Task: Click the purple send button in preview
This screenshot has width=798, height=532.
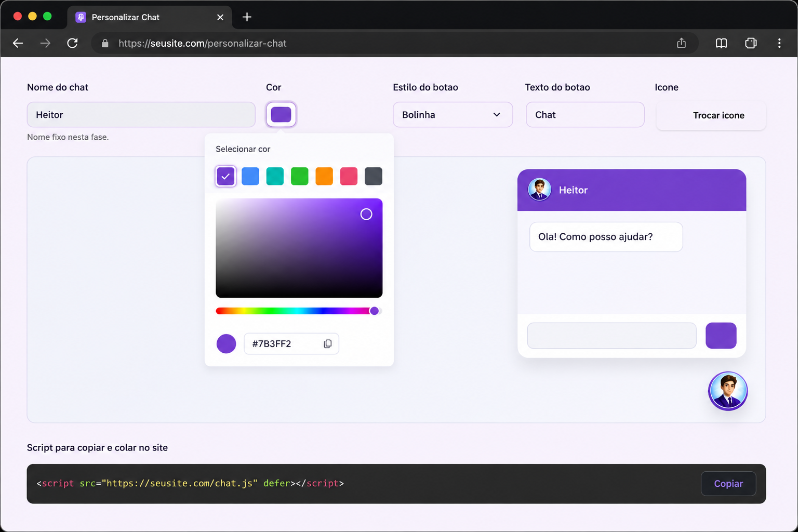Action: [x=721, y=336]
